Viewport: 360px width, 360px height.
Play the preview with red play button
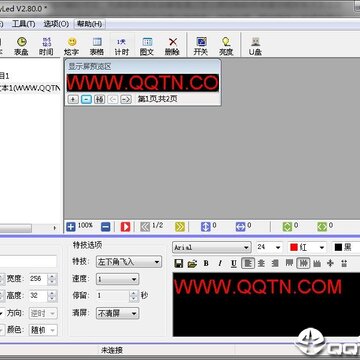point(125,227)
